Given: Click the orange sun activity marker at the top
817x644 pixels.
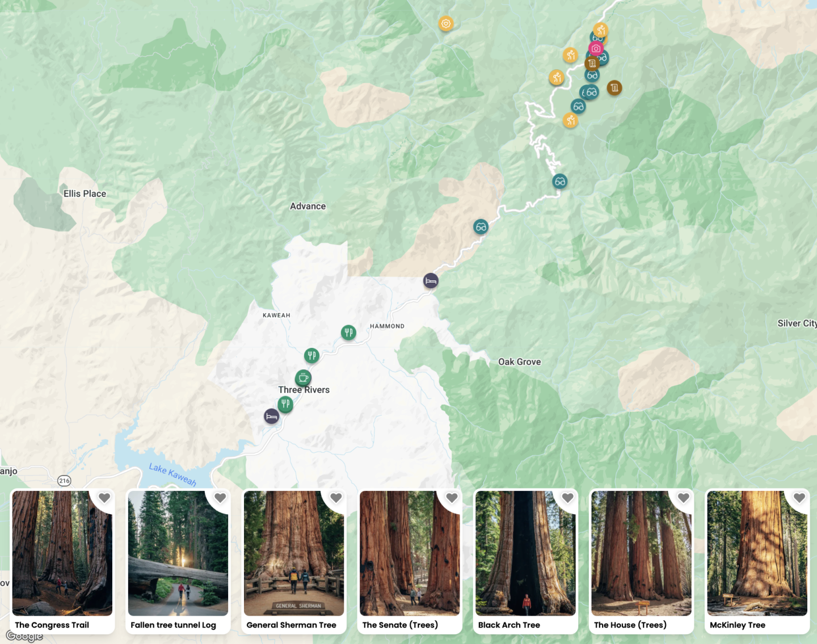Looking at the screenshot, I should [x=445, y=24].
